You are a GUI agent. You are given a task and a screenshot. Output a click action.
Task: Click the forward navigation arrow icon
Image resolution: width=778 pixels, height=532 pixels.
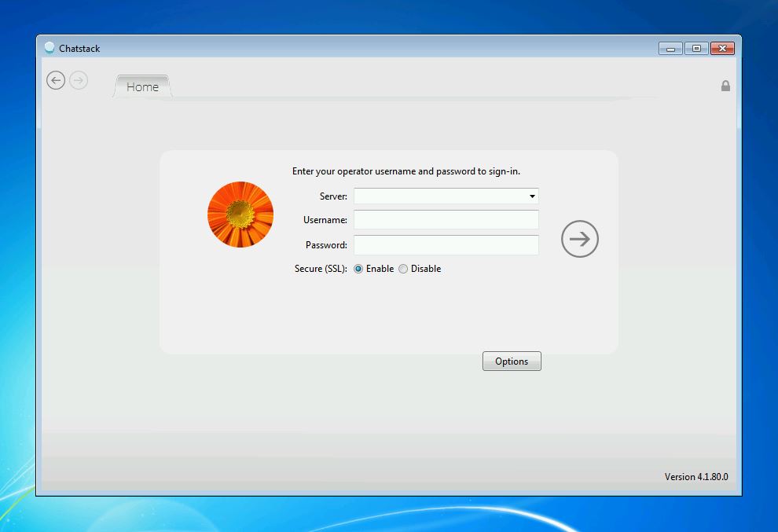tap(79, 80)
